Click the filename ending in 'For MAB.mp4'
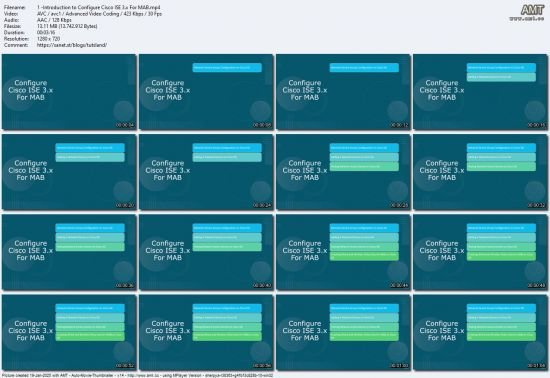The height and width of the screenshot is (378, 550). [99, 7]
